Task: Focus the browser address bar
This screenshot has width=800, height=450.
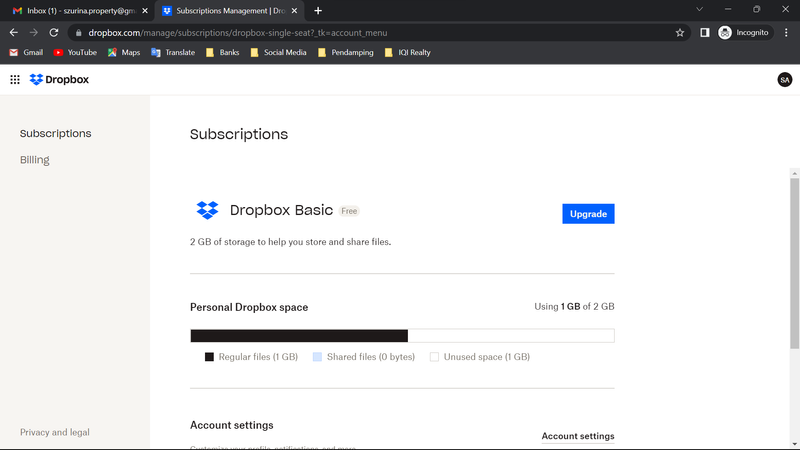Action: (378, 33)
